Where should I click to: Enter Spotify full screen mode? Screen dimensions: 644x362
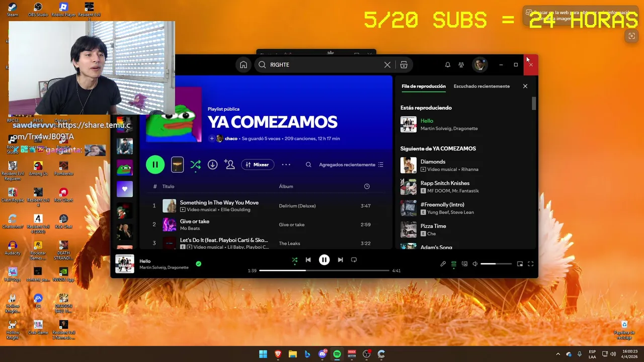(530, 264)
